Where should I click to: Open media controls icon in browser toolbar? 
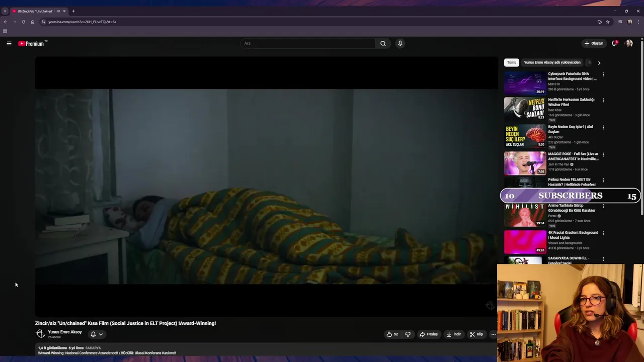[x=620, y=22]
